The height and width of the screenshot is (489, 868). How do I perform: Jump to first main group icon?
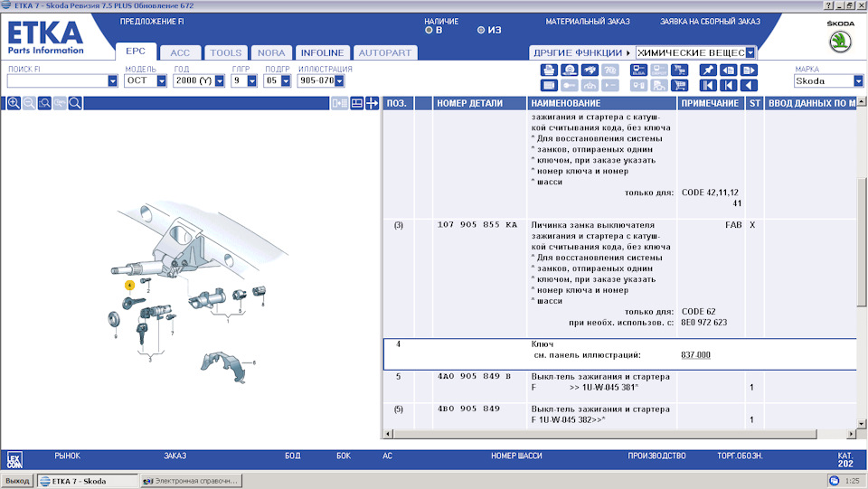pos(708,85)
